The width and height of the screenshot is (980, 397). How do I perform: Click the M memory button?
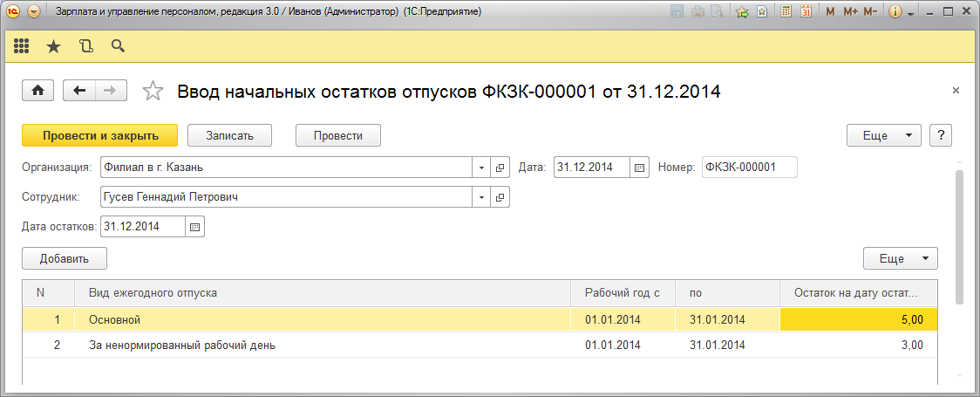click(x=831, y=12)
